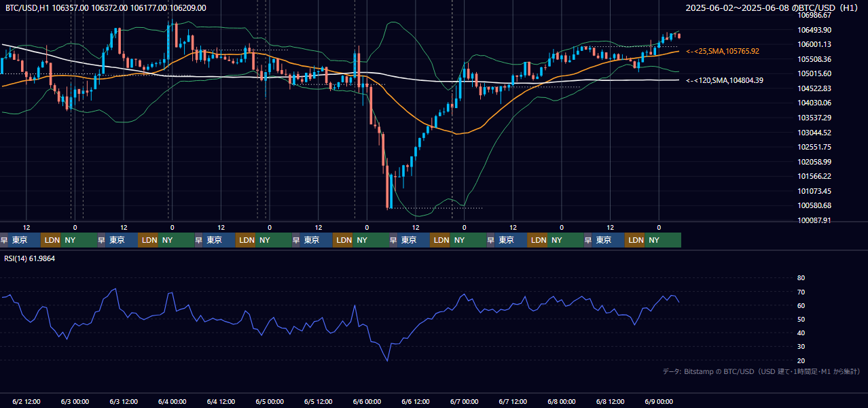Click price axis value 105015.60
This screenshot has width=868, height=408.
coord(814,73)
